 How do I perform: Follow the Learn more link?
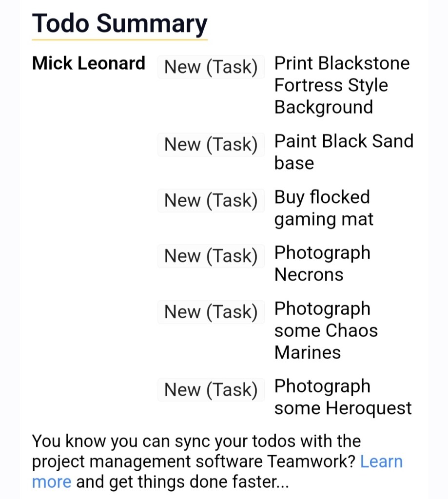tap(381, 461)
